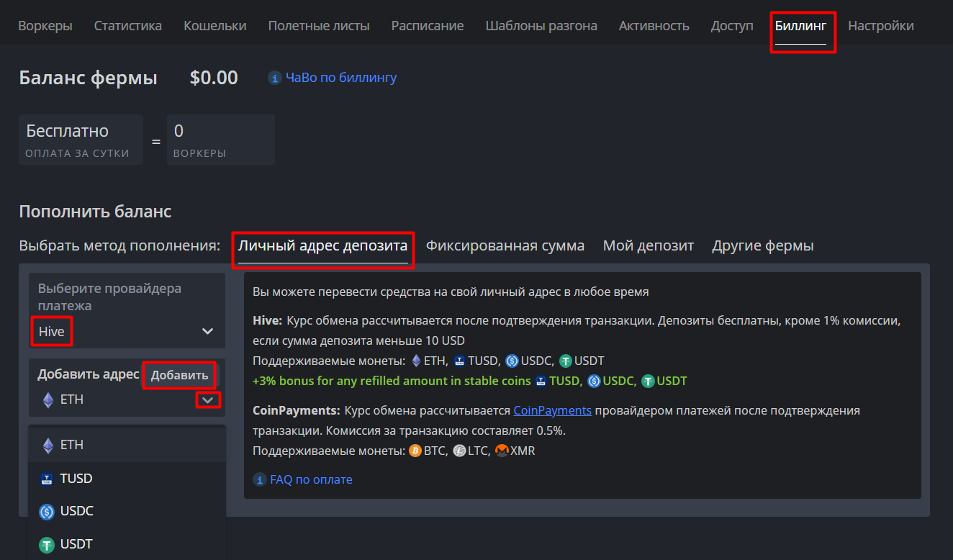Switch to Мой депозит method
Viewport: 953px width, 560px height.
tap(649, 245)
